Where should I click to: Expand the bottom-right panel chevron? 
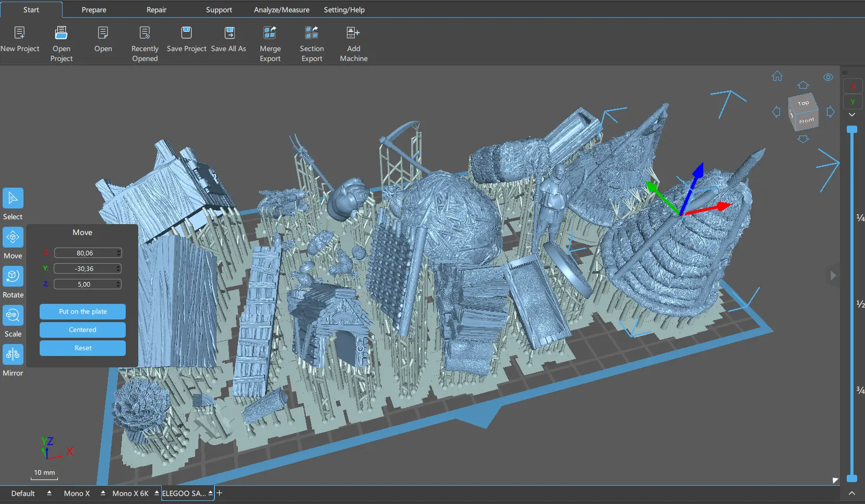point(852,493)
